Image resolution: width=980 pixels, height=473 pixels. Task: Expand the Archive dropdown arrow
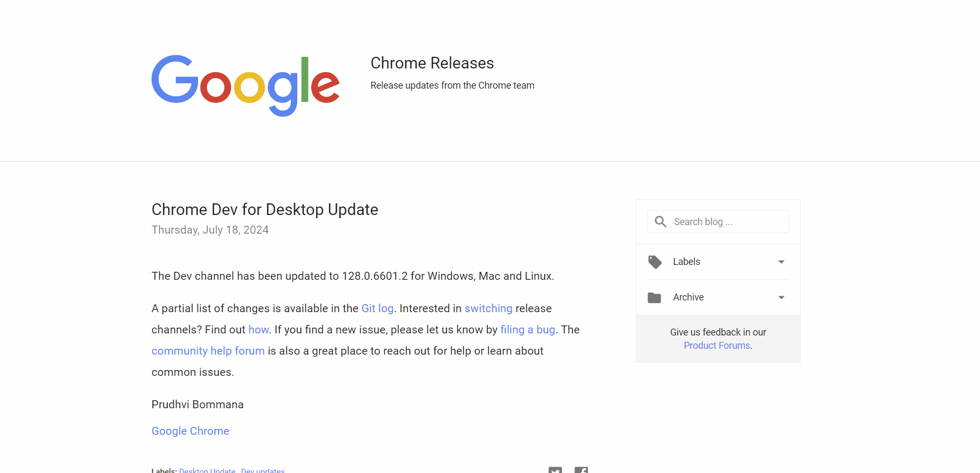(x=781, y=297)
